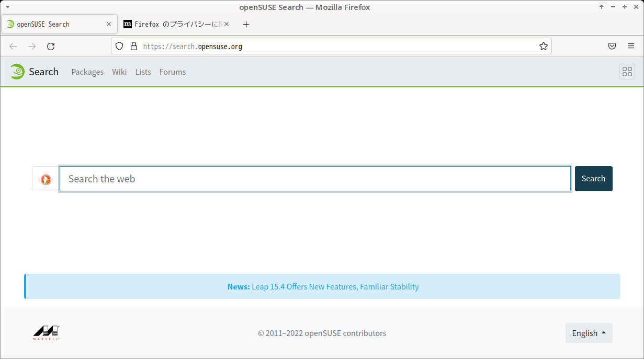This screenshot has height=359, width=644.
Task: Show site security padlock info
Action: pos(133,46)
